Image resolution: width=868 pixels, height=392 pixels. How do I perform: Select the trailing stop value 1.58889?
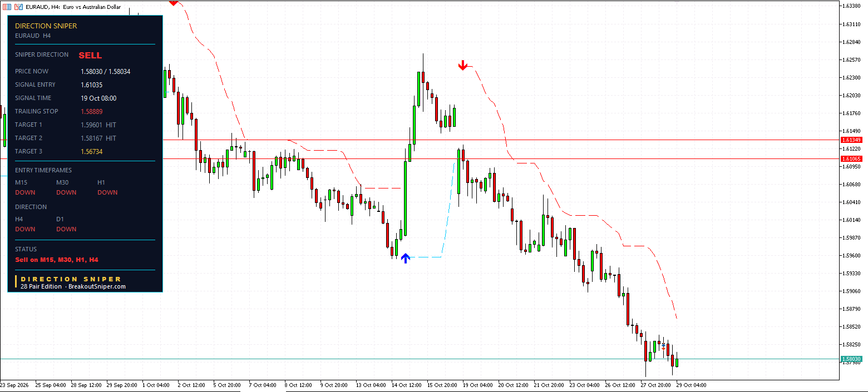pyautogui.click(x=92, y=112)
